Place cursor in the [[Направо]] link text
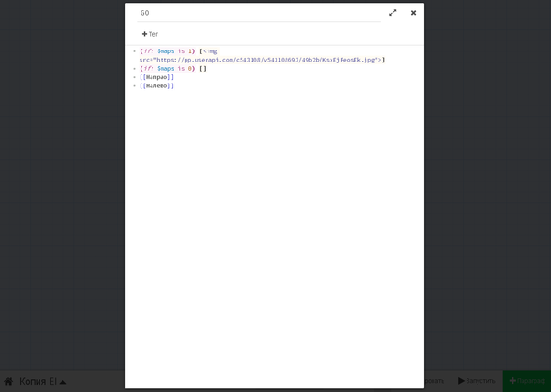The height and width of the screenshot is (392, 551). coord(156,77)
